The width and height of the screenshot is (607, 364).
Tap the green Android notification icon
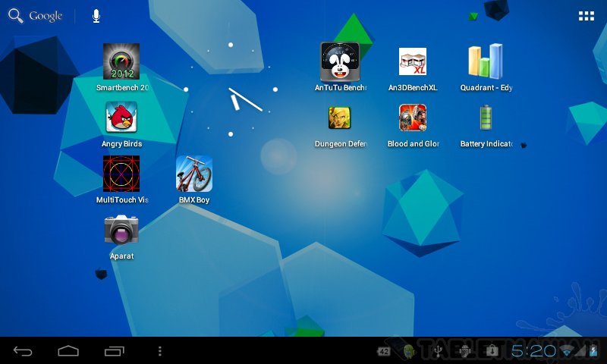pos(409,351)
